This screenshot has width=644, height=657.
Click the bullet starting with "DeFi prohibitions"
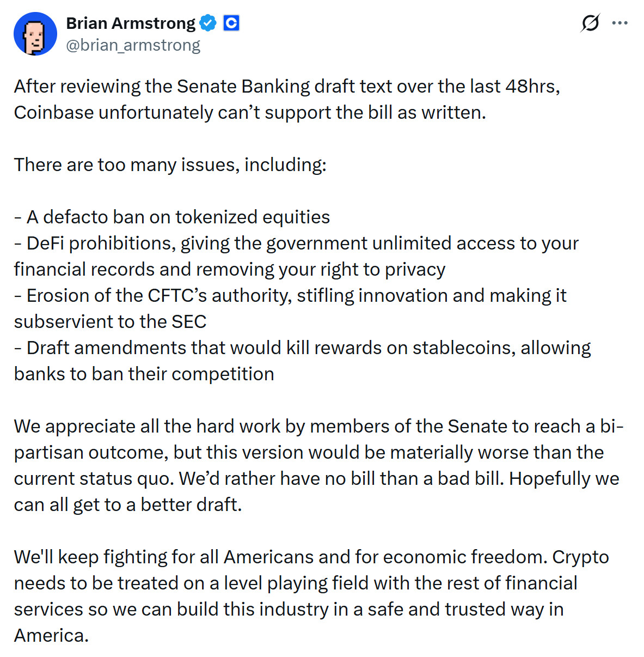point(296,256)
